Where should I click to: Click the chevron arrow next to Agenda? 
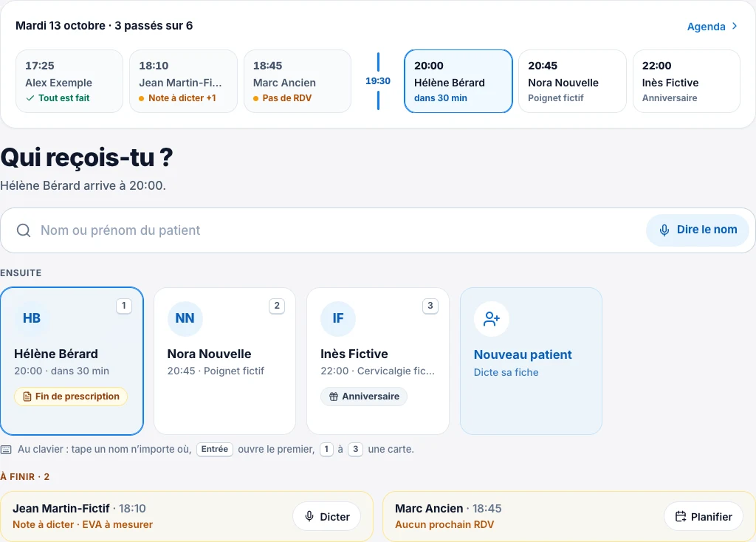point(735,26)
